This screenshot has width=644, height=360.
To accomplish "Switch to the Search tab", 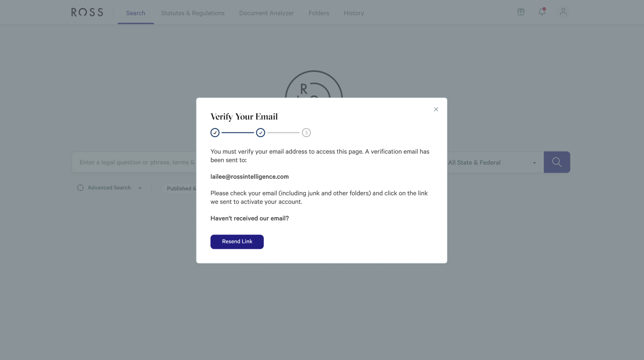I will (x=135, y=13).
